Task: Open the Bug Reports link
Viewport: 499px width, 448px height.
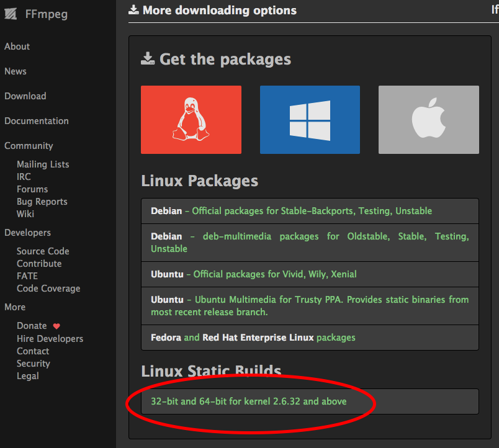Action: click(x=42, y=202)
